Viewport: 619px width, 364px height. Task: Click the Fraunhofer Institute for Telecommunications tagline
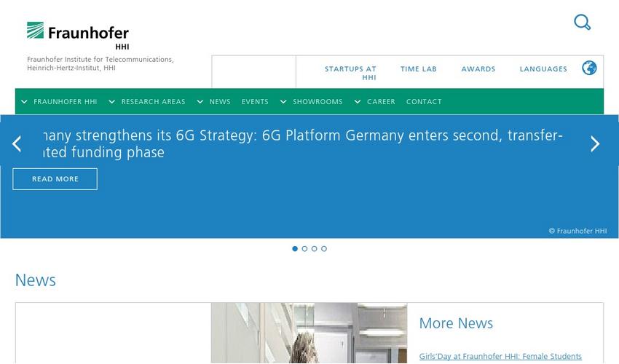tap(100, 63)
